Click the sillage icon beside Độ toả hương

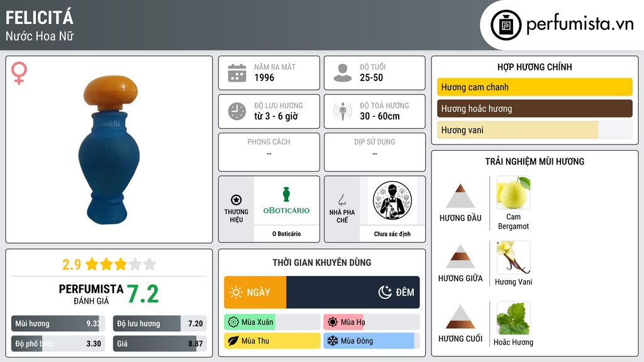click(x=343, y=111)
